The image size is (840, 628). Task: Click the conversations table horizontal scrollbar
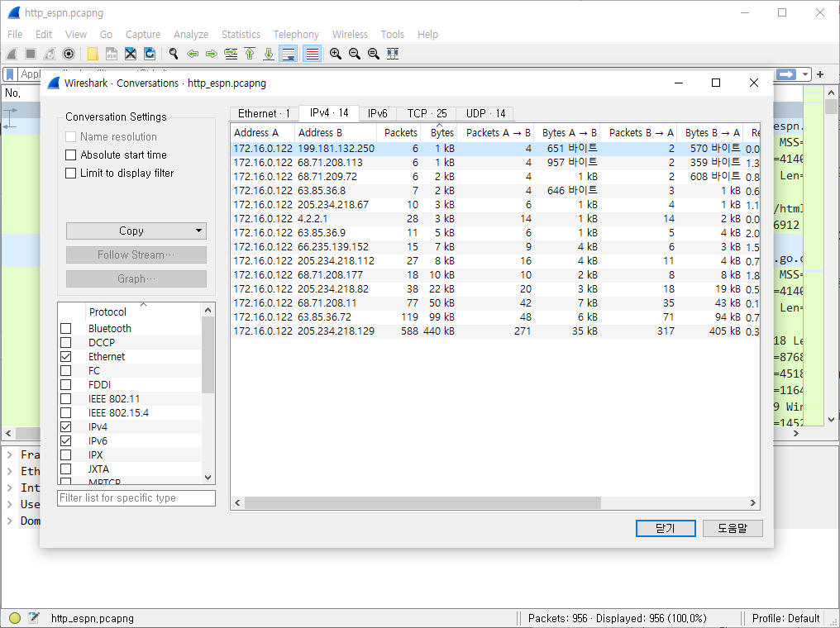click(x=422, y=502)
